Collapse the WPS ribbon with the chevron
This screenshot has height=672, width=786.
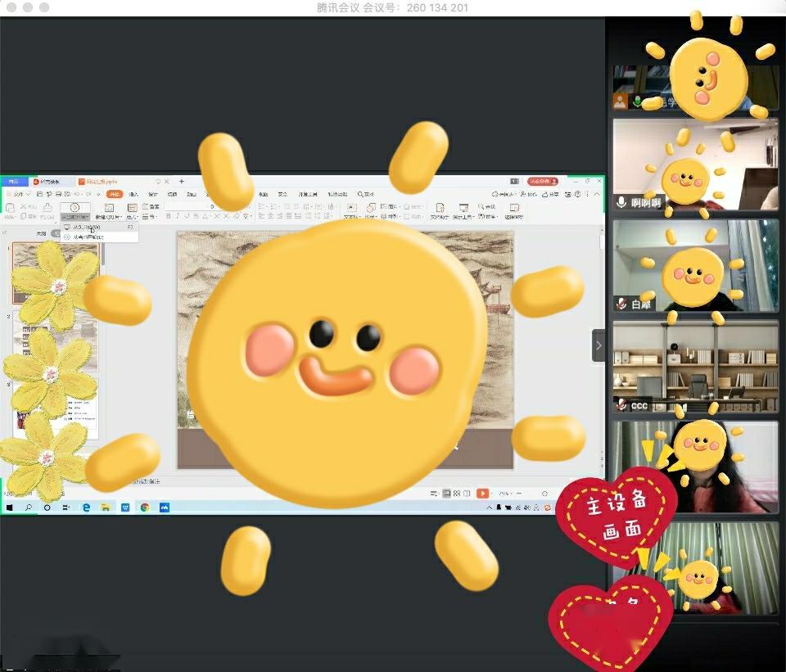597,194
